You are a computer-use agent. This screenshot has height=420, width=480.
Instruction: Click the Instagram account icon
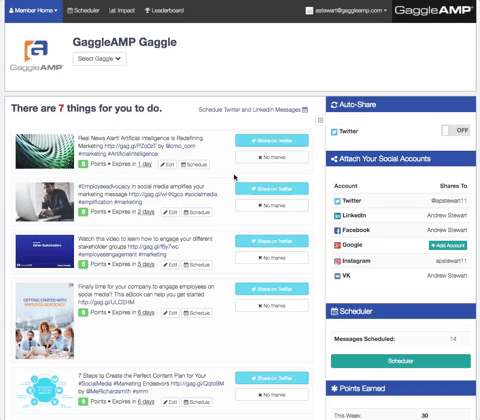tap(337, 261)
